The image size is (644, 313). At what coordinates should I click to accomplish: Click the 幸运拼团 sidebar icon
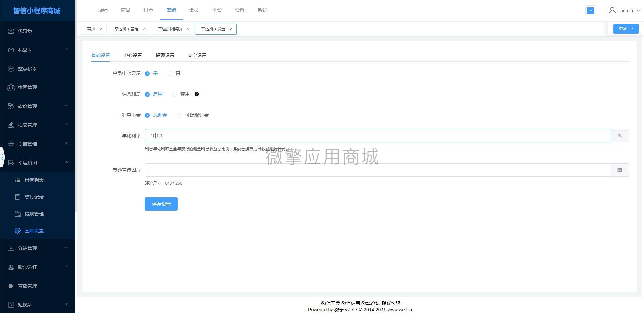tap(11, 163)
